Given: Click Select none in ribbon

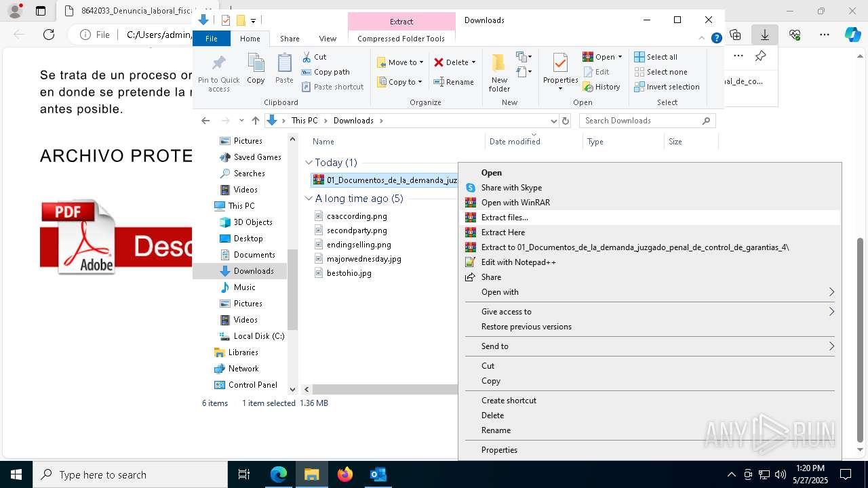Looking at the screenshot, I should [661, 72].
